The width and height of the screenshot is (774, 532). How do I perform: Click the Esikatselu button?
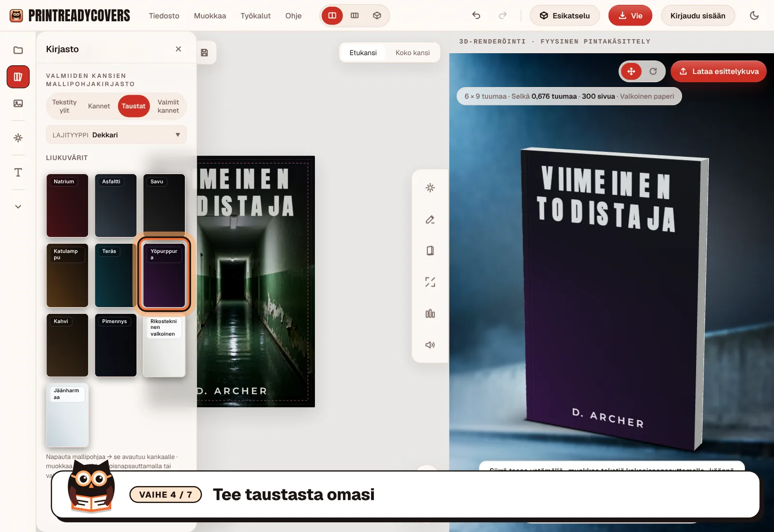(565, 15)
